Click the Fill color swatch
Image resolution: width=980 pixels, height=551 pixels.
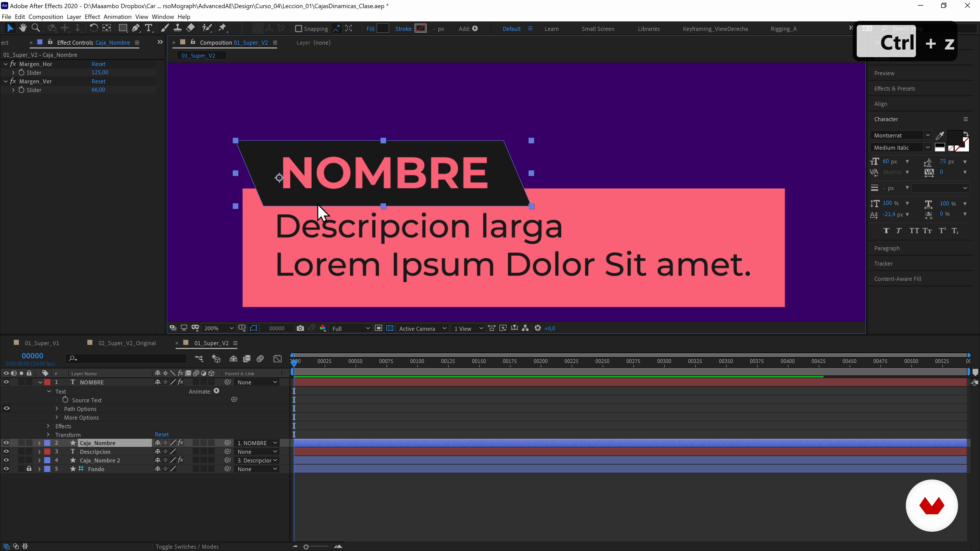click(383, 29)
